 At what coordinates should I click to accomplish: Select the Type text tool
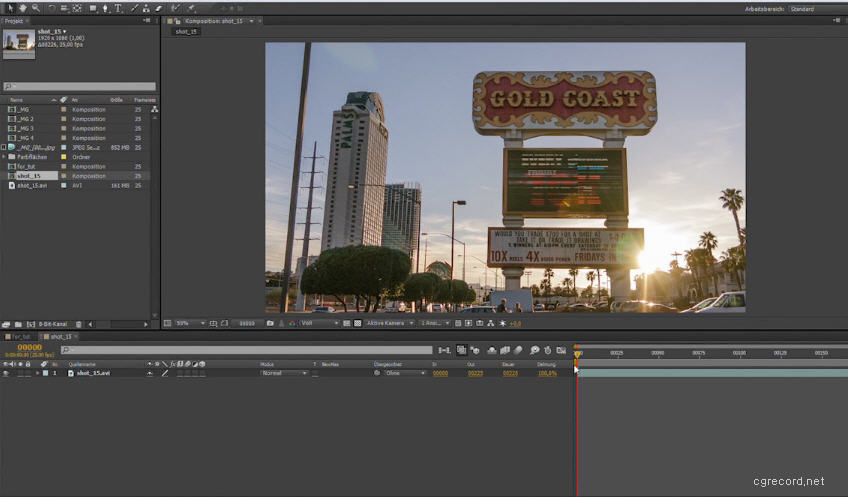point(118,8)
